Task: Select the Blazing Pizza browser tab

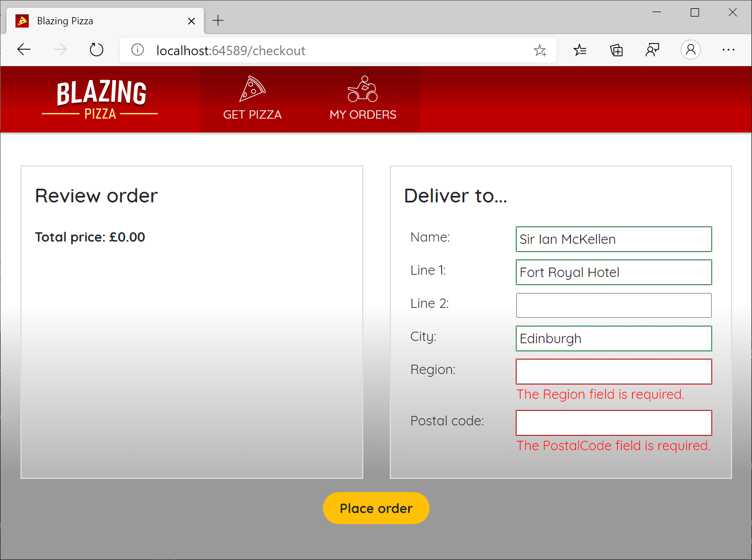Action: (105, 21)
